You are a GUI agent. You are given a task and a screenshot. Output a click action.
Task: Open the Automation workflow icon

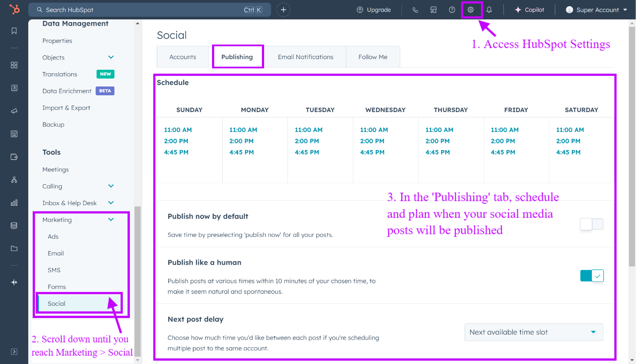[14, 180]
